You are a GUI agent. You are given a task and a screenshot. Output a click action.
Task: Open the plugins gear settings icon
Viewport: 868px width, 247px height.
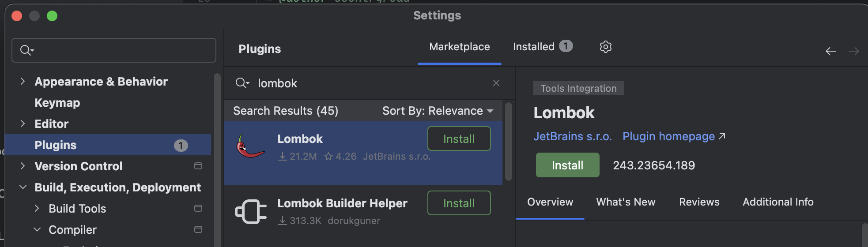tap(606, 47)
